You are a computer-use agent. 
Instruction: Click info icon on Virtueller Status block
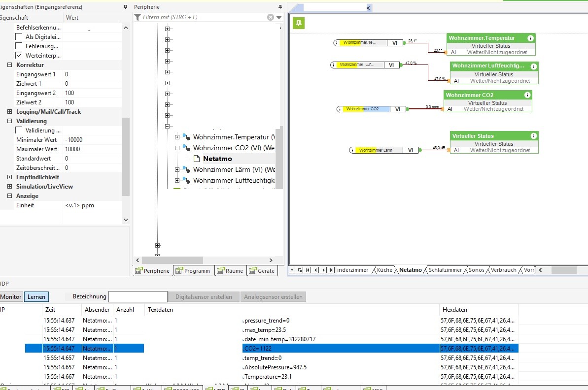coord(533,136)
